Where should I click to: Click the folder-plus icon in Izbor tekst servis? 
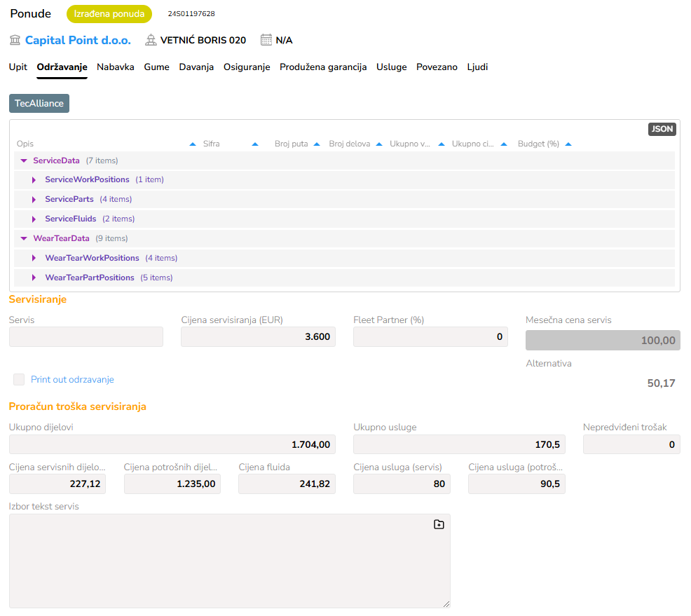pos(439,524)
